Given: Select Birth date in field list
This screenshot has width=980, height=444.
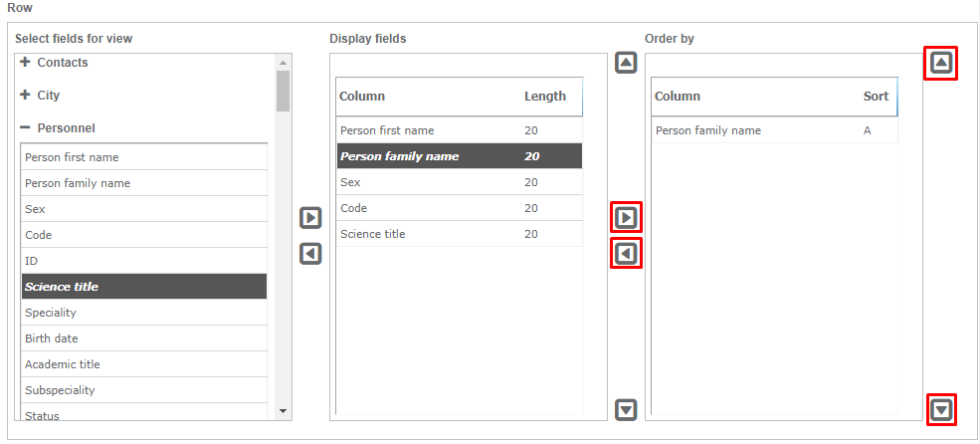Looking at the screenshot, I should point(52,338).
